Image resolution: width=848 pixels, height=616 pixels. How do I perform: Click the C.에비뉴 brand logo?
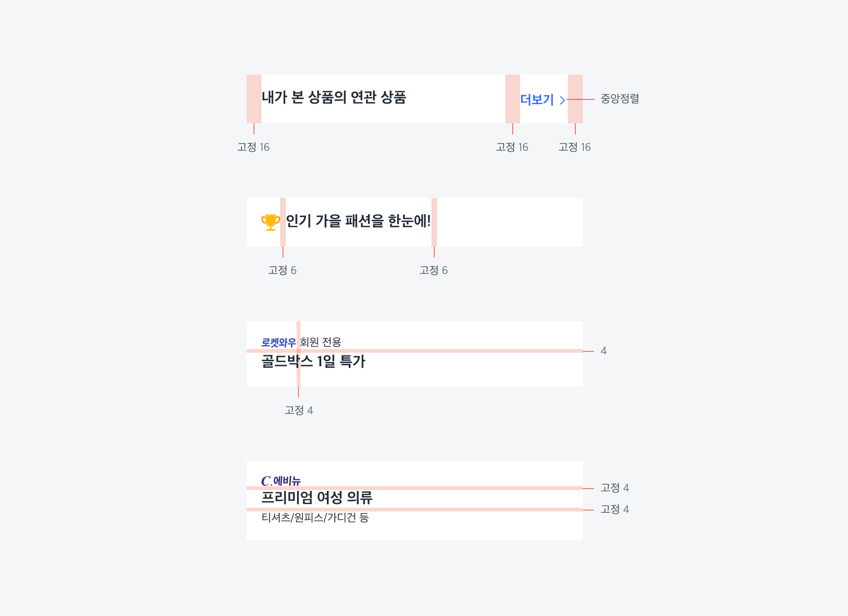point(281,481)
